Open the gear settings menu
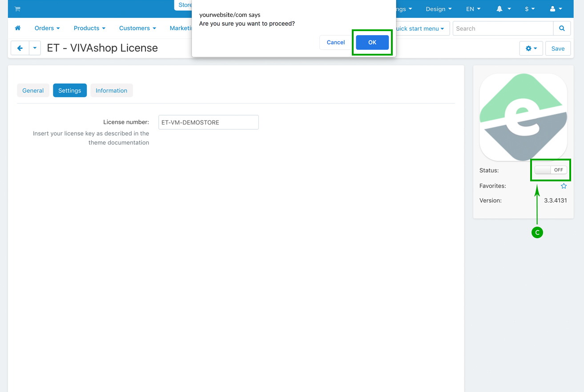This screenshot has width=584, height=392. (x=531, y=48)
